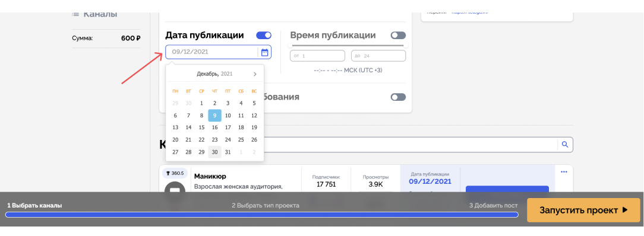Viewport: 644px width, 236px height.
Task: Click the blue project progress bar
Action: coord(261,214)
